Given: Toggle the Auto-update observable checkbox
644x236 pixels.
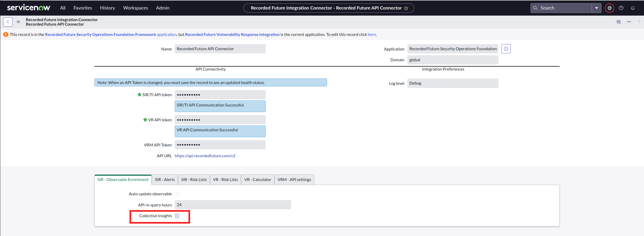Looking at the screenshot, I should tap(177, 194).
